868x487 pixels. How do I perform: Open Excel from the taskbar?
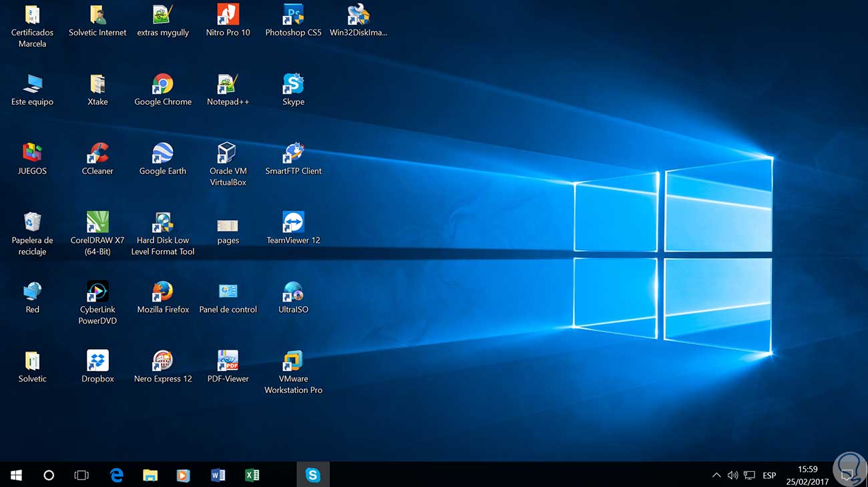pyautogui.click(x=252, y=475)
